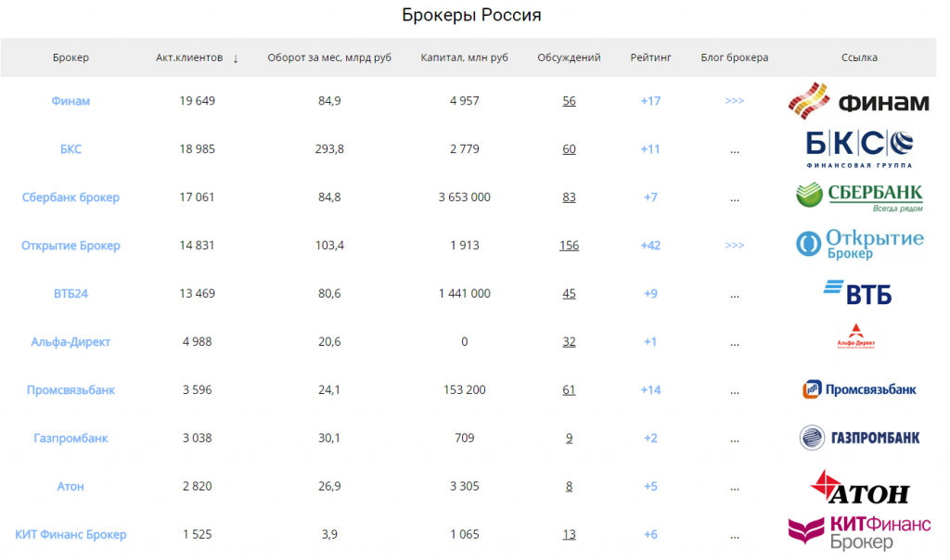The height and width of the screenshot is (560, 950).
Task: Click the Атон logo
Action: tap(860, 487)
